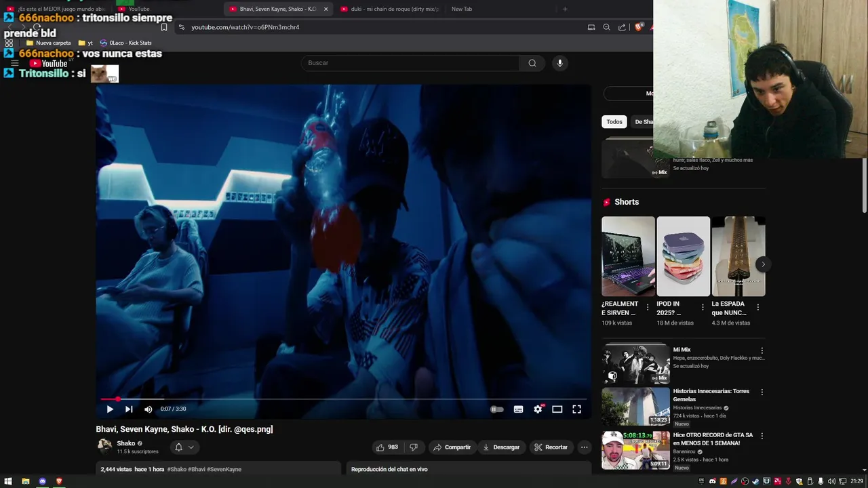Open the player settings gear
Screen dimensions: 868x488
[x=538, y=409]
